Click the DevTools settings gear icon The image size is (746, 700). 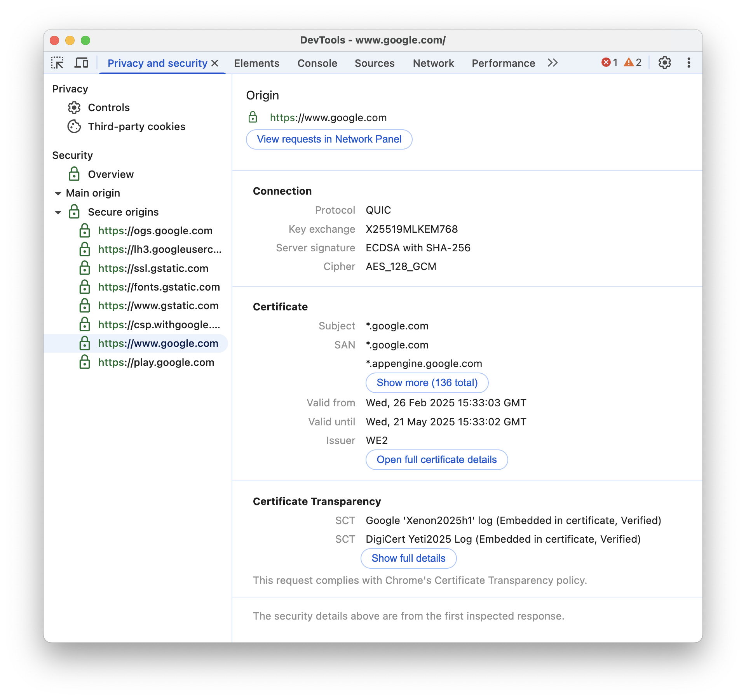664,63
